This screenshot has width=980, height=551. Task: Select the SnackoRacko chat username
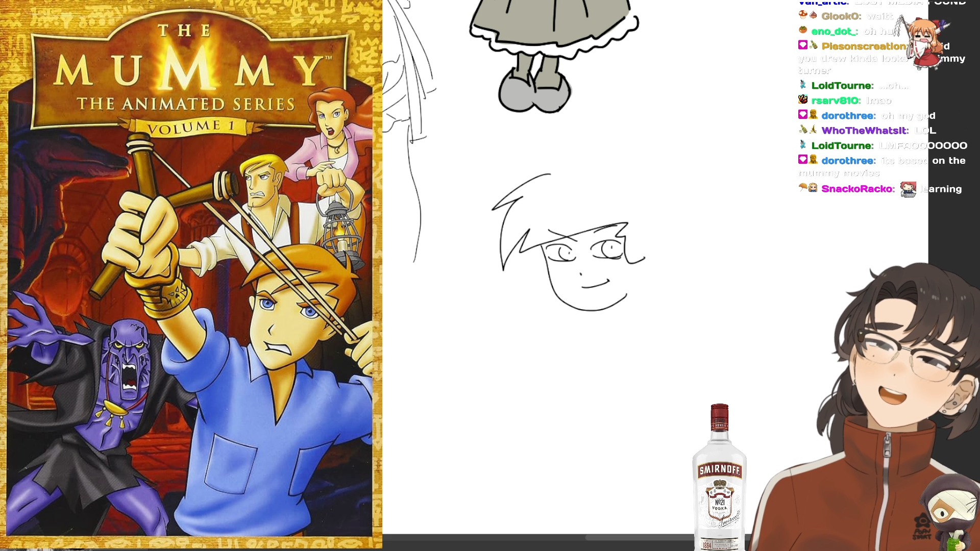pos(857,189)
